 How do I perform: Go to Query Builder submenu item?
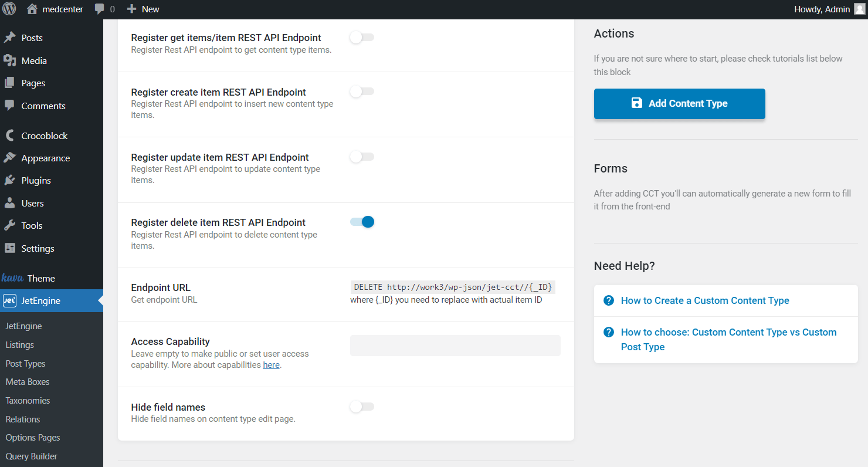point(32,456)
